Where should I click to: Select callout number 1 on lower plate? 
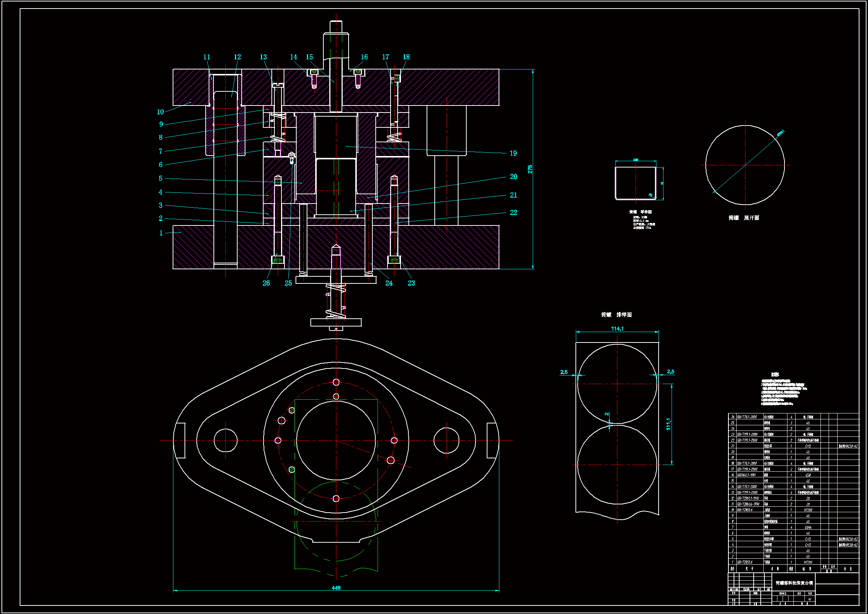pyautogui.click(x=161, y=233)
